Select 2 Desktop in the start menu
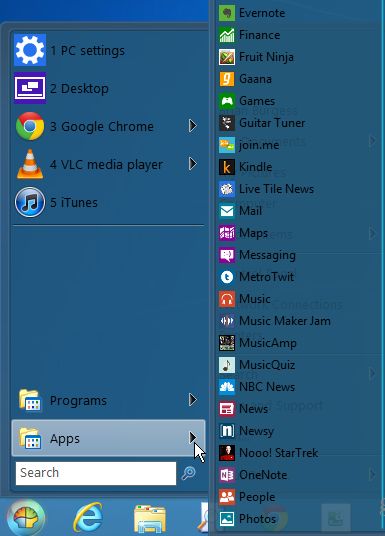 [x=109, y=88]
